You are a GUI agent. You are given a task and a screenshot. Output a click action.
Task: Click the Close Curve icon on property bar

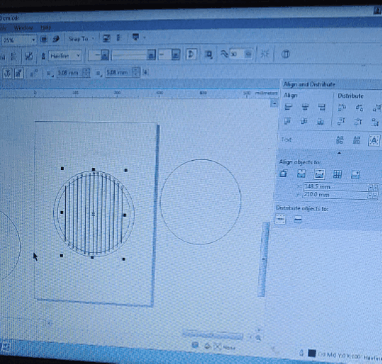[x=192, y=54]
